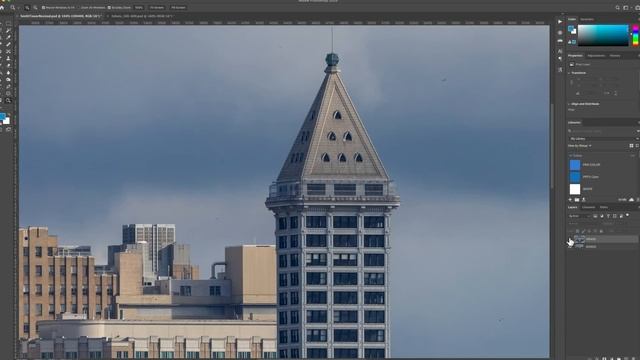Click the Zoom Out magnifier in options bar
The height and width of the screenshot is (360, 640).
coord(35,7)
